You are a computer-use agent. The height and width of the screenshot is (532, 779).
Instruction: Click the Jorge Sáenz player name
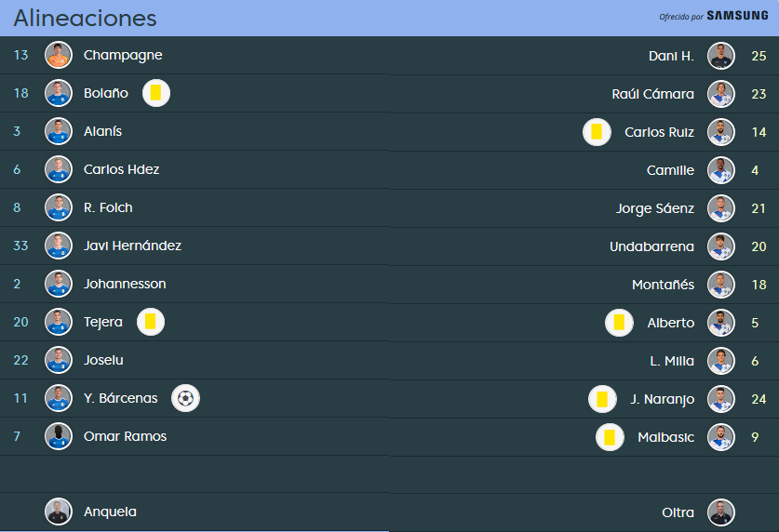tap(655, 208)
